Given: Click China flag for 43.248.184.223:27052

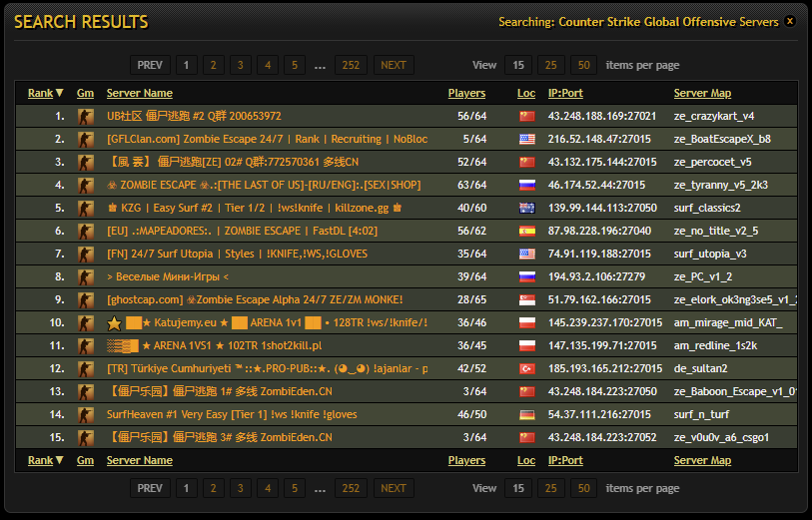Looking at the screenshot, I should click(526, 438).
